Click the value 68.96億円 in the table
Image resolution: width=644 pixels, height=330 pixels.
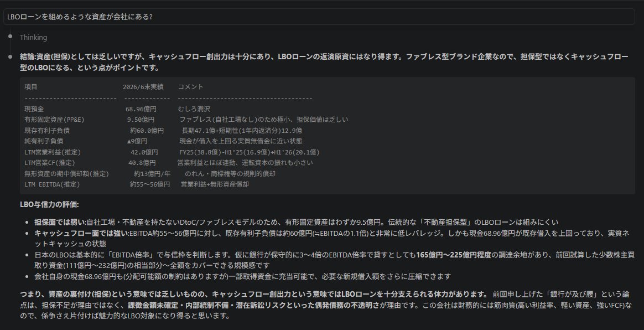click(141, 109)
